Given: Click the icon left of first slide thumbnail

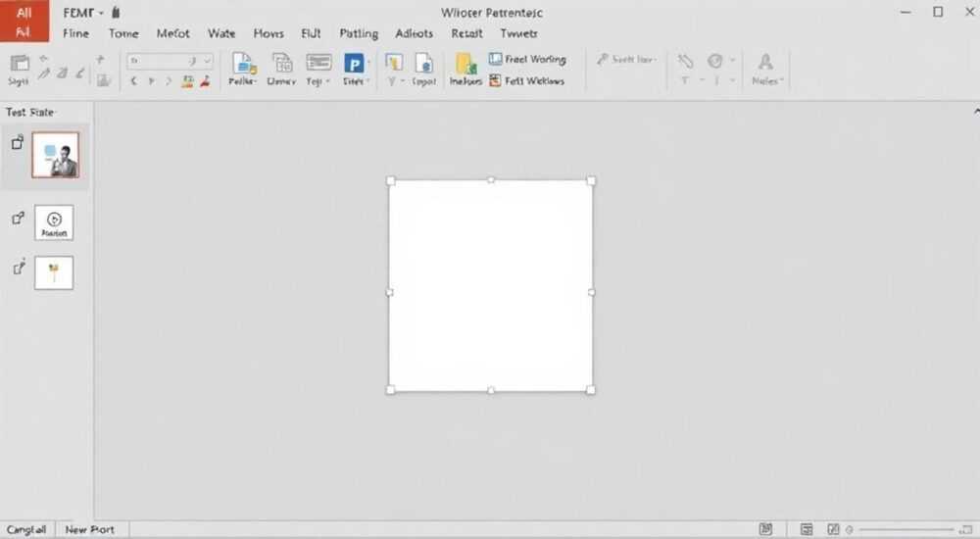Looking at the screenshot, I should (x=18, y=142).
